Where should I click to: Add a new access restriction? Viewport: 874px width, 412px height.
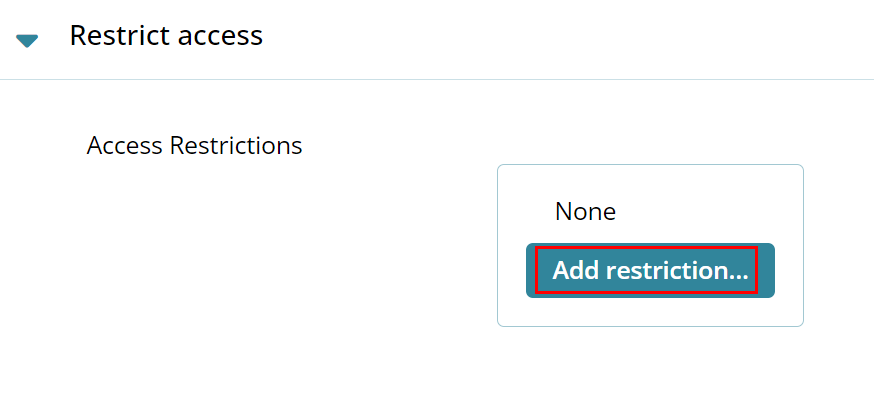coord(650,270)
